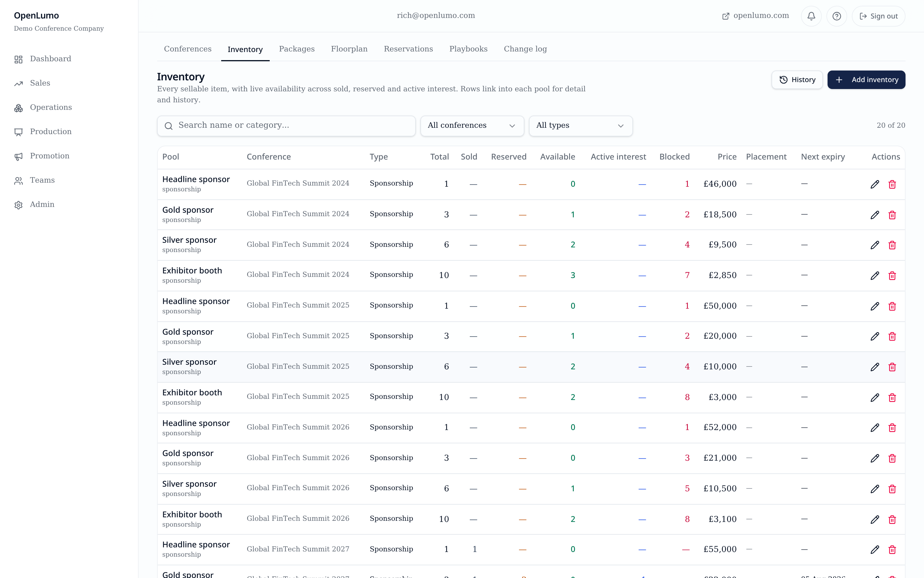924x578 pixels.
Task: Click the History button
Action: coord(797,79)
